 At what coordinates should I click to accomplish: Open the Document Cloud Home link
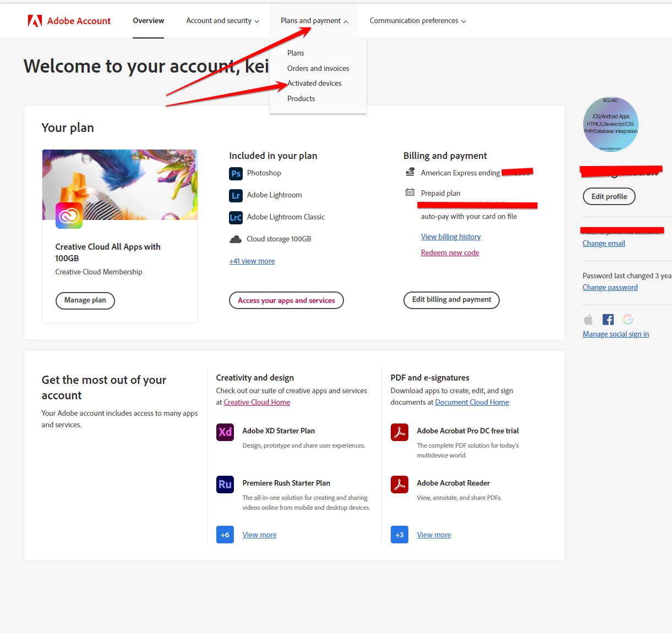click(x=472, y=403)
